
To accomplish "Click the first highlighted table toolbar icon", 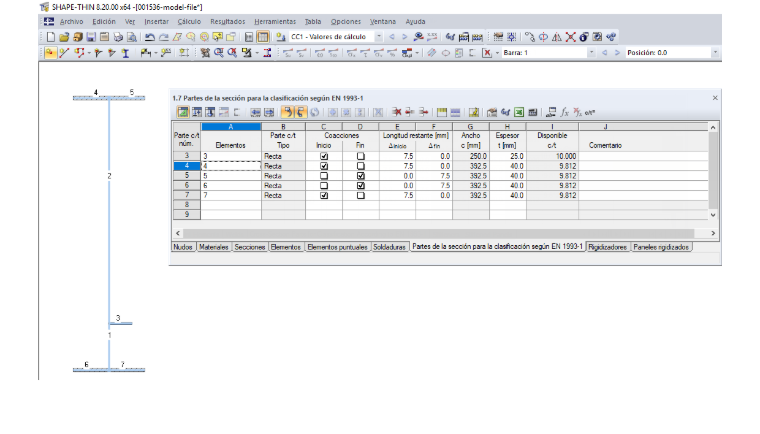I will point(183,113).
